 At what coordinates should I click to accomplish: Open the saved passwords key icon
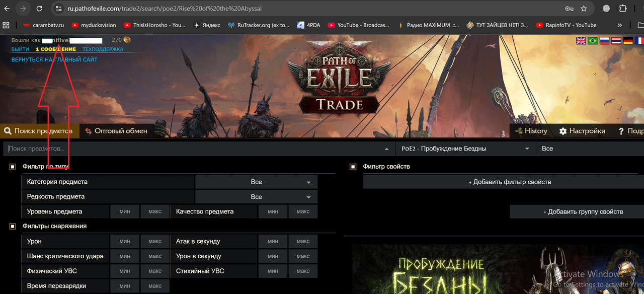coord(569,9)
